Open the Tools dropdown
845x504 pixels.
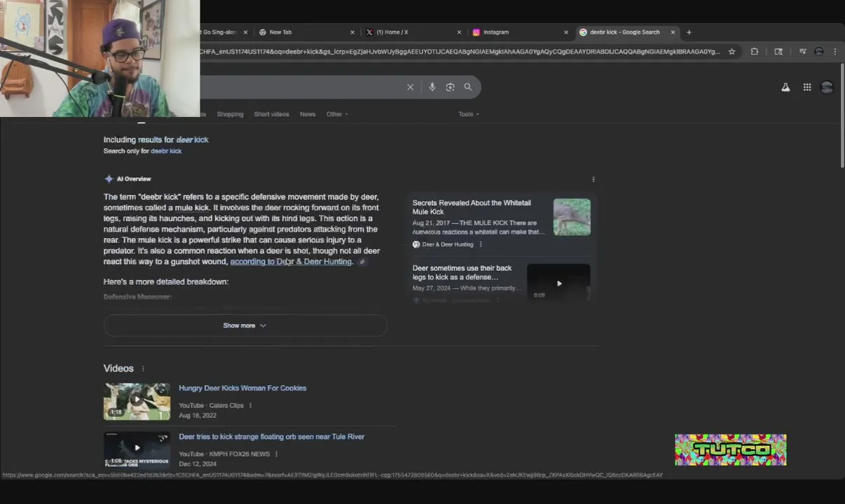(x=469, y=114)
